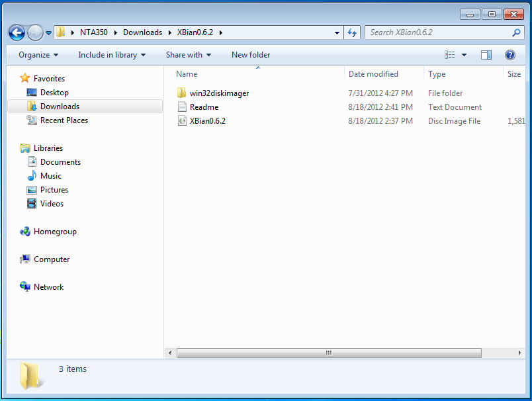
Task: Click the File folder type cell
Action: (445, 93)
